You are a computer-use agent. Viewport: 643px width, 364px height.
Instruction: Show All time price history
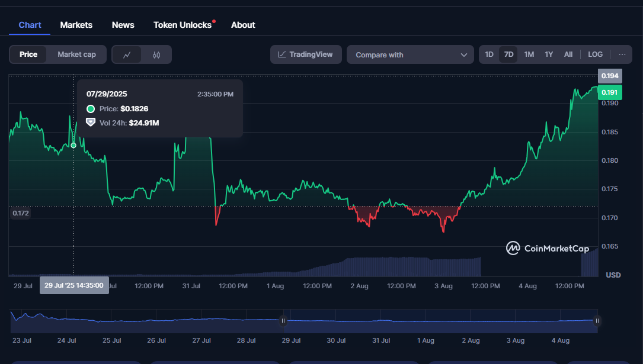[x=568, y=54]
